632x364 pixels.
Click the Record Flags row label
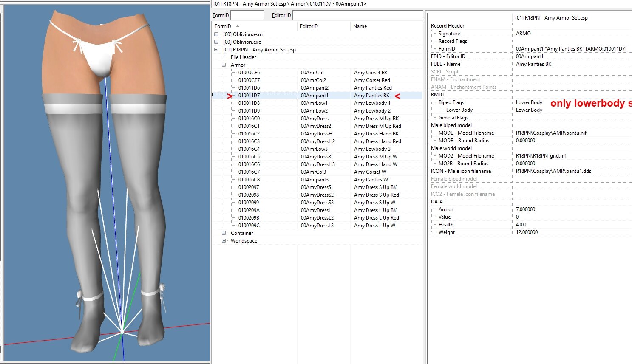pos(453,41)
